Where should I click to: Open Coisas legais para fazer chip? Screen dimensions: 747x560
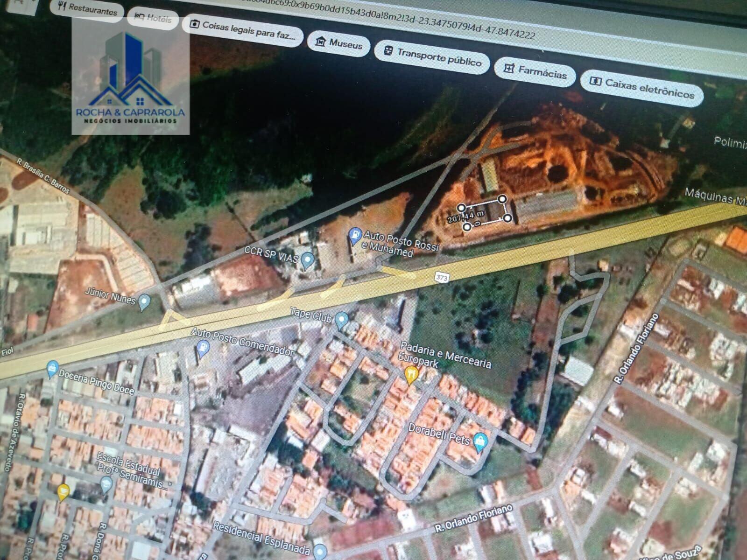tap(243, 30)
